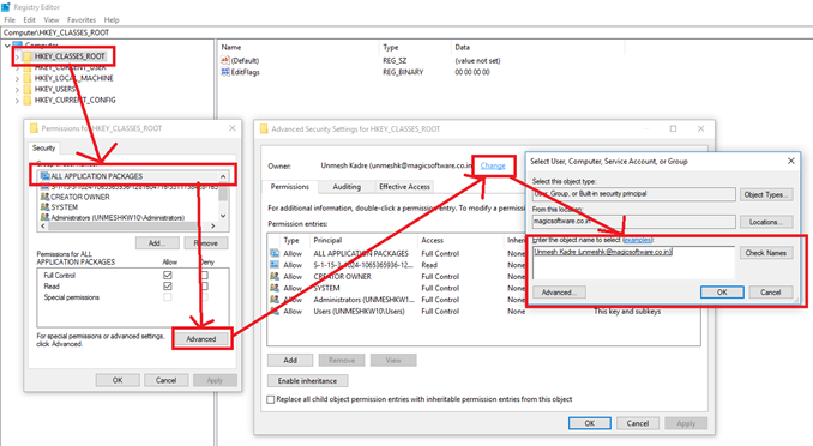The image size is (813, 446).
Task: Click Cancel in Advanced Security Settings
Action: click(x=638, y=424)
